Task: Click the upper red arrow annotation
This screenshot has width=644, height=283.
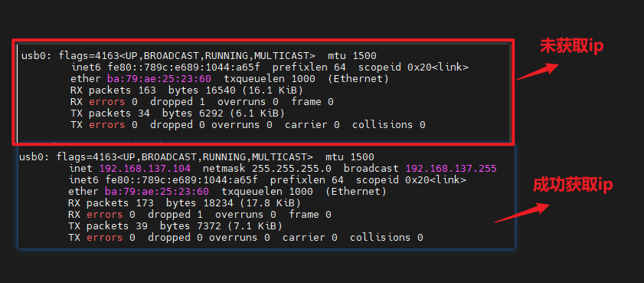Action: (x=538, y=71)
